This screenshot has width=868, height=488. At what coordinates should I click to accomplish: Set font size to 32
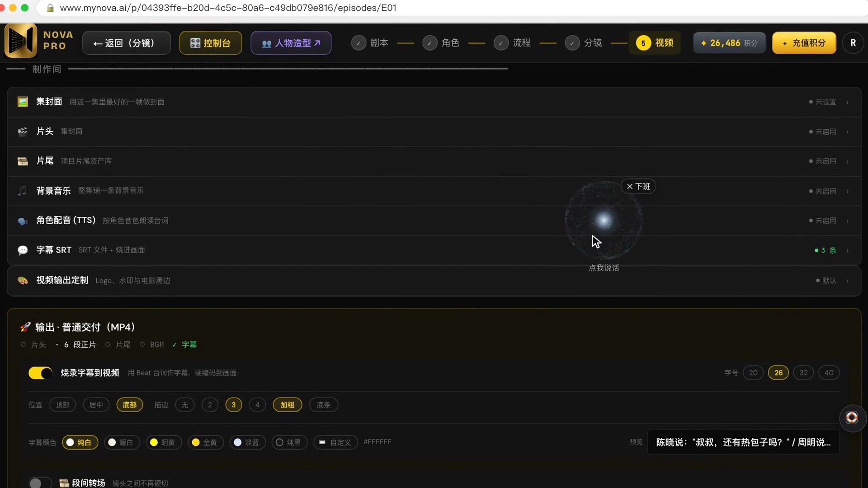803,373
